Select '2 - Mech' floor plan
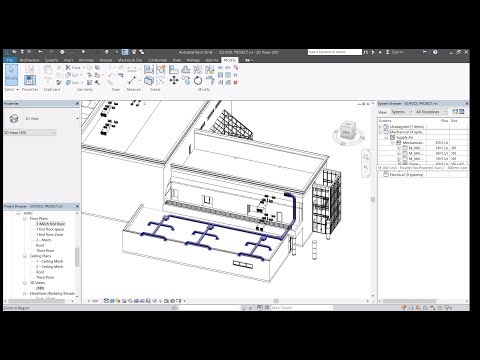 [x=43, y=240]
